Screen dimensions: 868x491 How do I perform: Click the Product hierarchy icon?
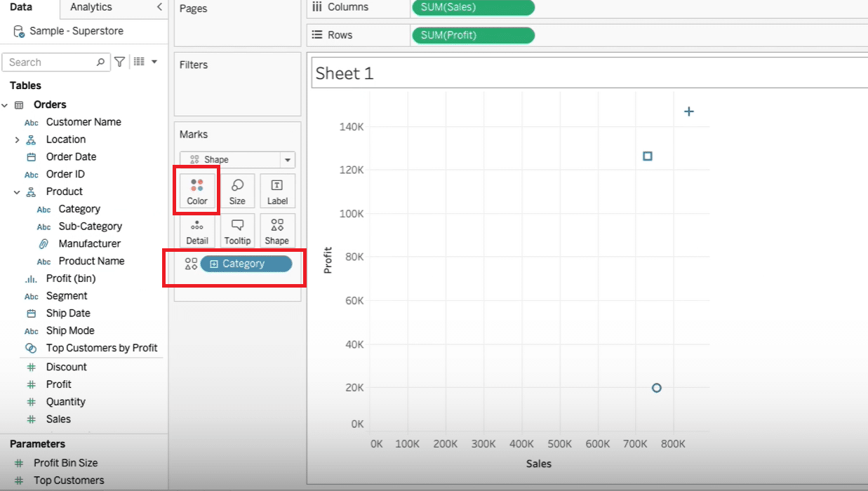click(x=31, y=191)
